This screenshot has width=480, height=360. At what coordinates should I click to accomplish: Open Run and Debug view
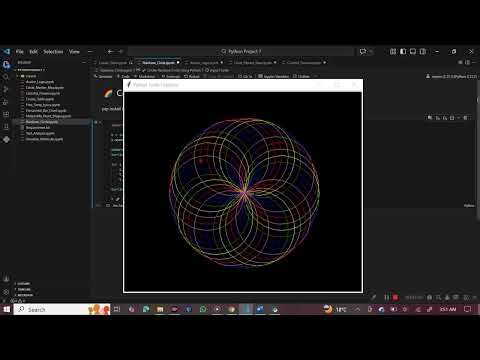click(x=6, y=102)
